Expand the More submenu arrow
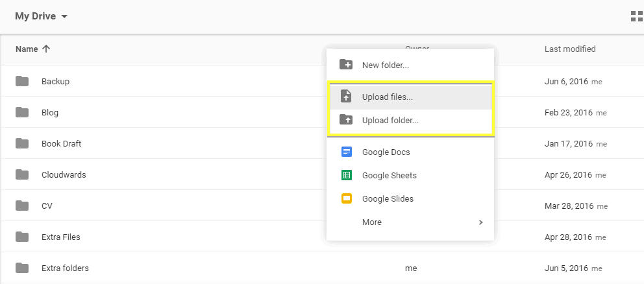644x284 pixels. [480, 222]
